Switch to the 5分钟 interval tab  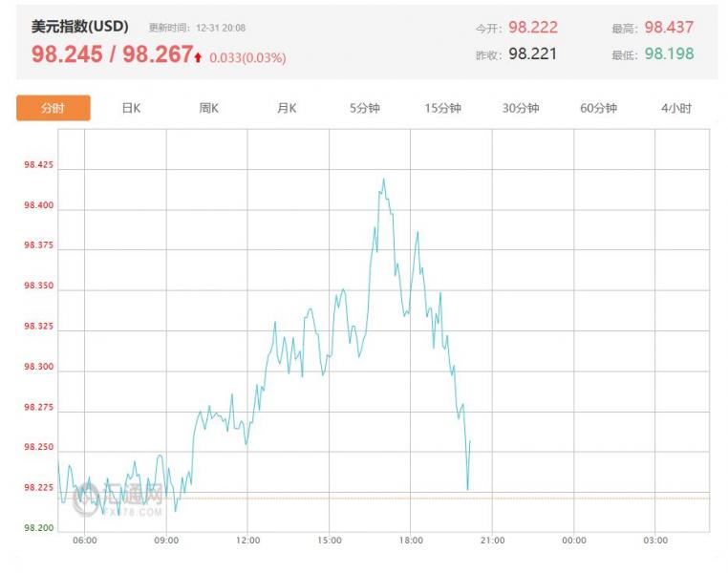(x=364, y=108)
